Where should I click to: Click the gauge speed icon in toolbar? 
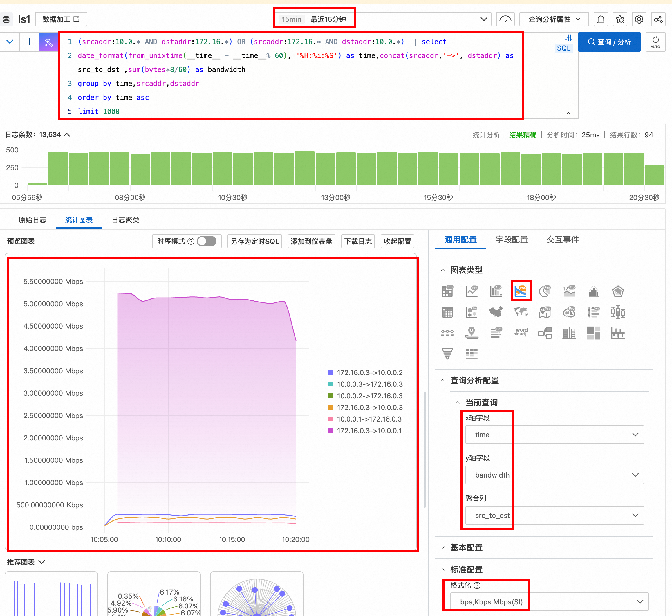[x=505, y=19]
